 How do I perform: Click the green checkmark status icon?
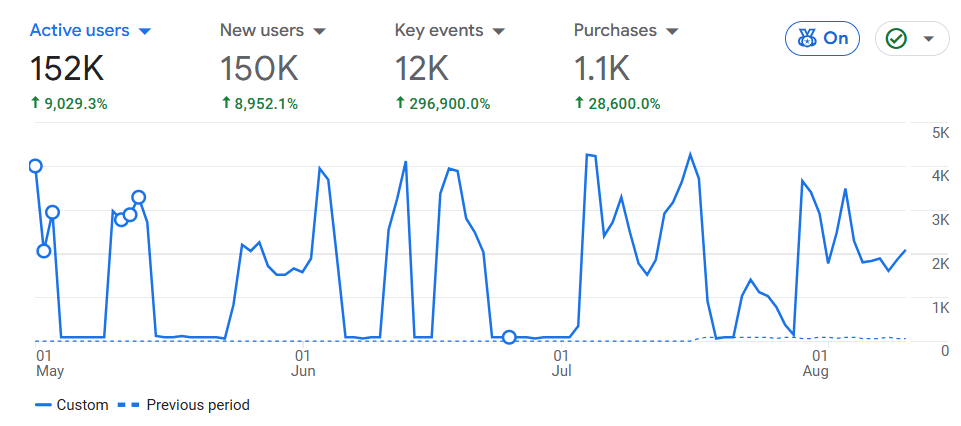tap(896, 39)
